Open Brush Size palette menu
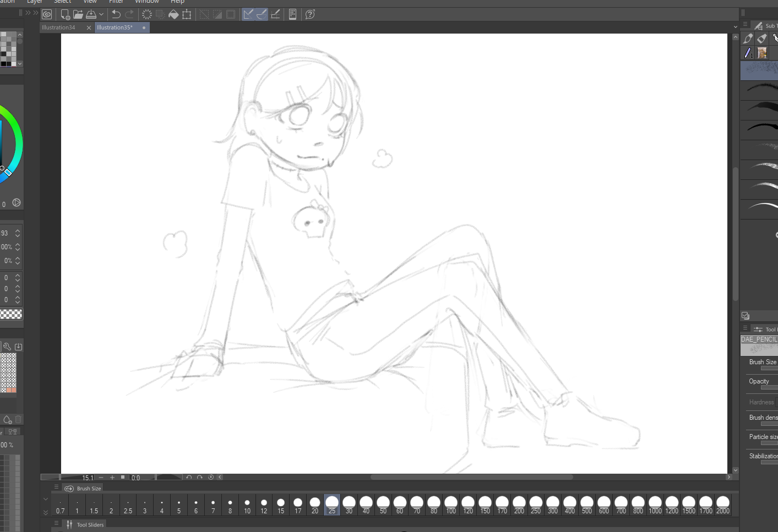 [56, 487]
